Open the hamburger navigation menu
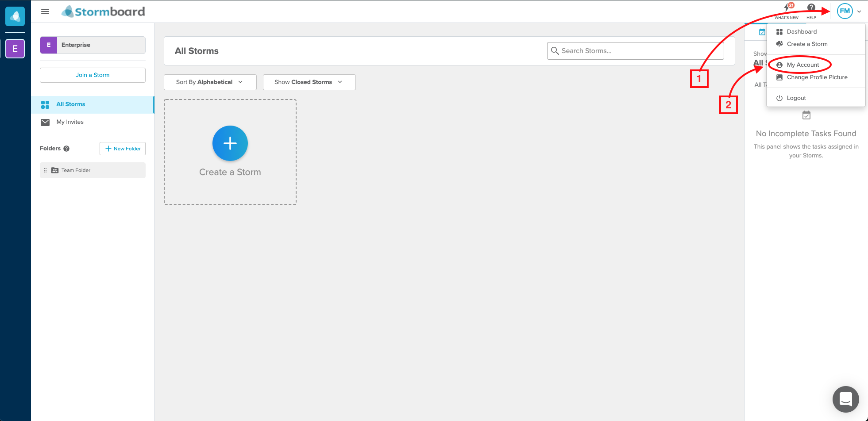 pyautogui.click(x=45, y=11)
